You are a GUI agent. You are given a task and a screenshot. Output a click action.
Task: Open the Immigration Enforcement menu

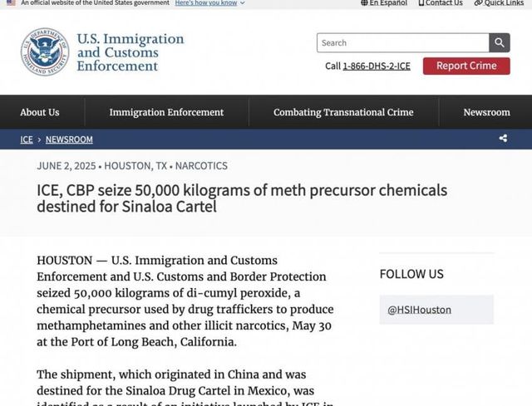(x=166, y=112)
